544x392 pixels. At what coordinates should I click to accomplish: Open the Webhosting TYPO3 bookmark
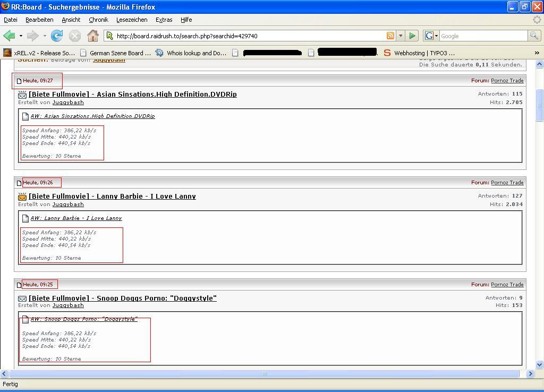tap(419, 53)
